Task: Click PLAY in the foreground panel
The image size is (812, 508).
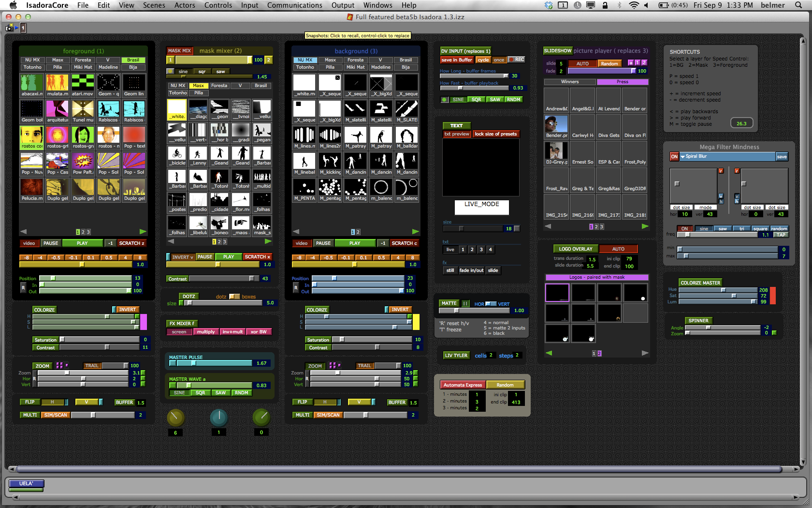Action: click(x=82, y=243)
